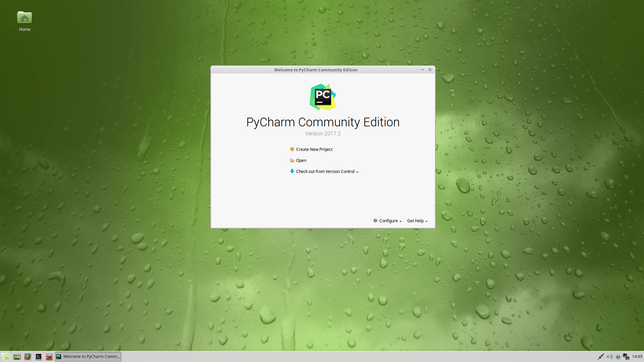Launch Firefox from the panel

28,357
